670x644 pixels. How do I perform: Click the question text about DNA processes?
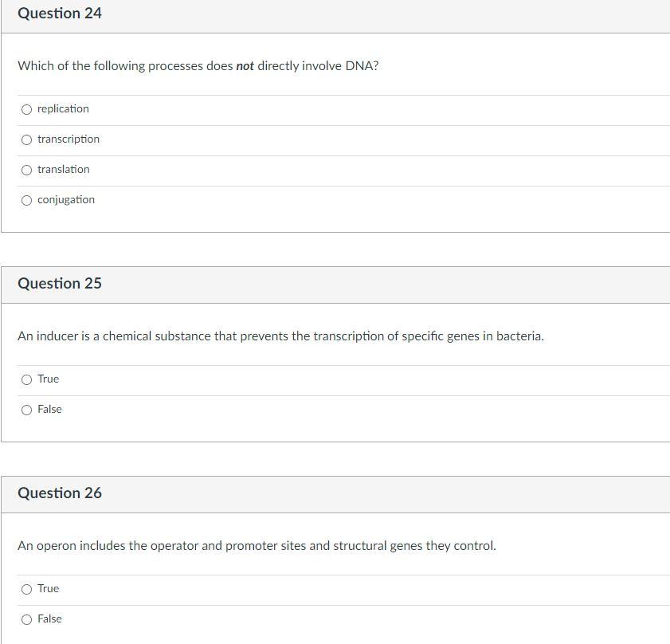198,66
